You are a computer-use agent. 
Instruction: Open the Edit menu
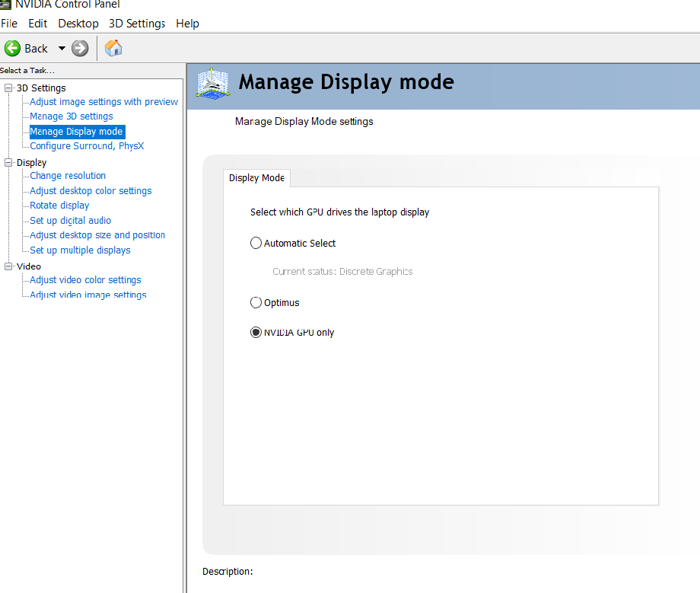(x=37, y=24)
